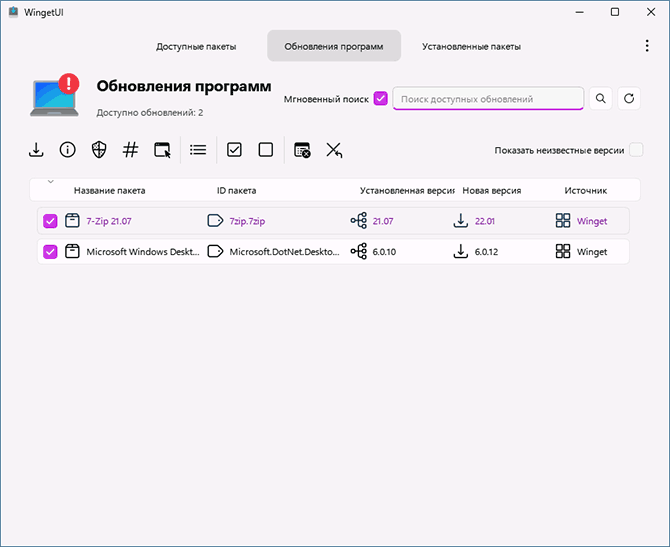Viewport: 670px width, 547px height.
Task: Click the select all checkmark icon
Action: [234, 150]
